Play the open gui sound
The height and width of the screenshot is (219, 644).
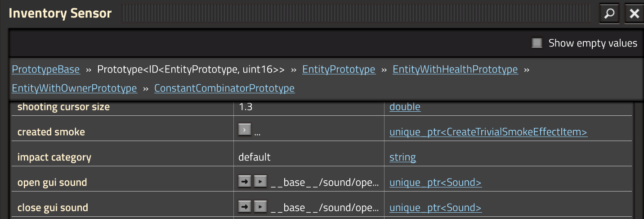pyautogui.click(x=260, y=182)
